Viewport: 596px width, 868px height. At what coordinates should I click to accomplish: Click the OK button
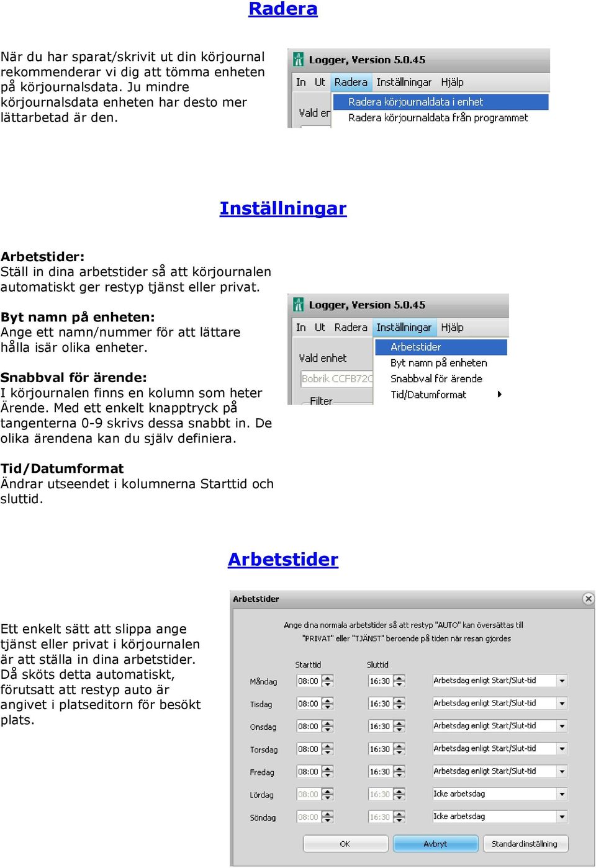345,844
